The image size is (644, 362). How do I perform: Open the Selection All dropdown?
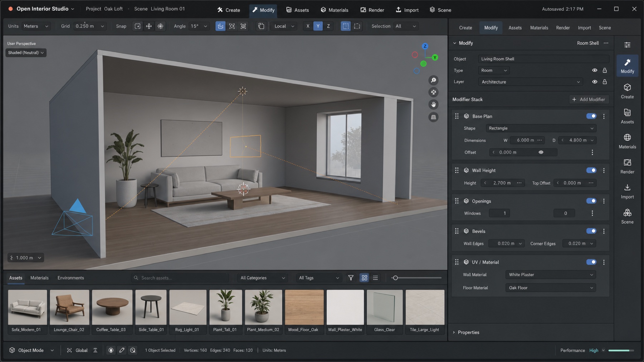tap(406, 26)
